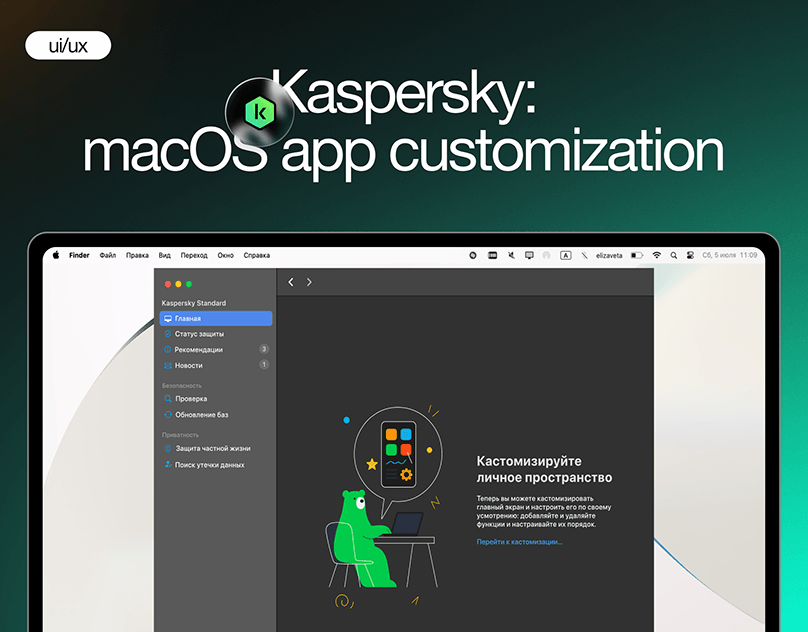Screen dimensions: 808x632
Task: Open the Apple menu logo
Action: [x=56, y=255]
